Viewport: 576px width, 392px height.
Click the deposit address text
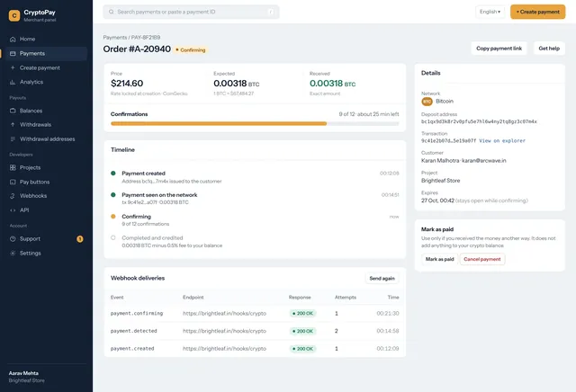(479, 121)
